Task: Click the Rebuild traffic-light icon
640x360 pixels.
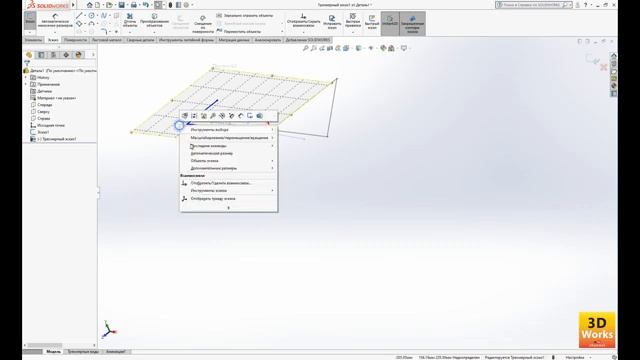Action: (x=170, y=5)
